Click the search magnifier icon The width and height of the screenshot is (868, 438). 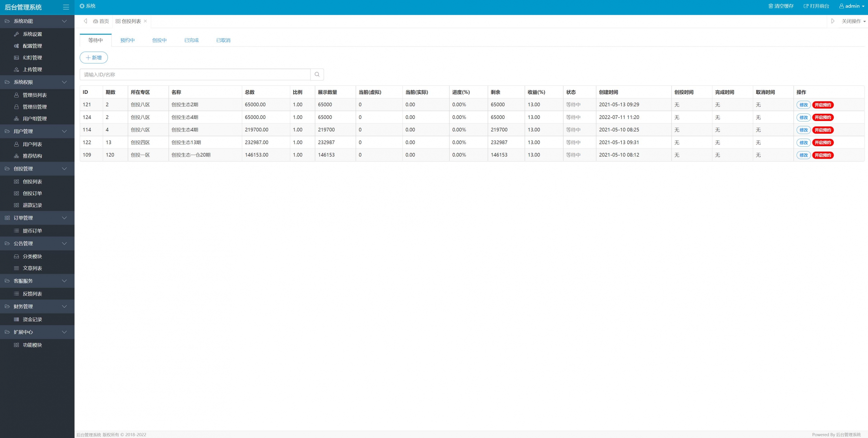click(317, 74)
